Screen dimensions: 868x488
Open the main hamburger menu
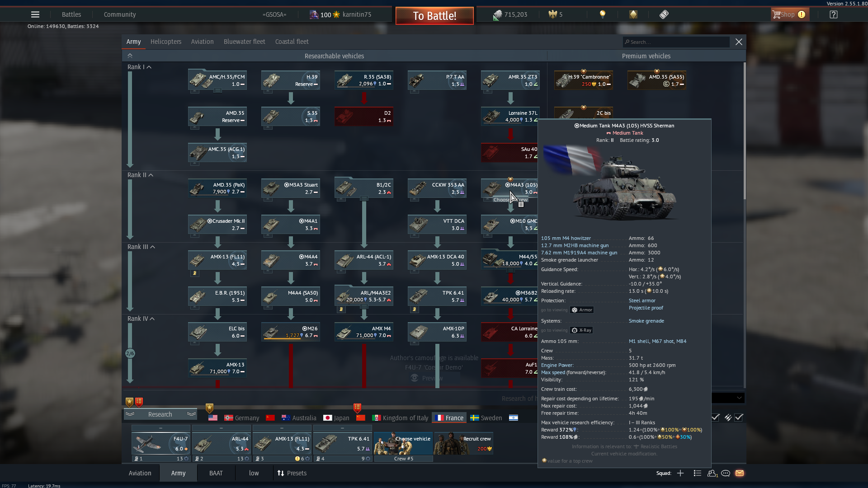click(x=35, y=14)
